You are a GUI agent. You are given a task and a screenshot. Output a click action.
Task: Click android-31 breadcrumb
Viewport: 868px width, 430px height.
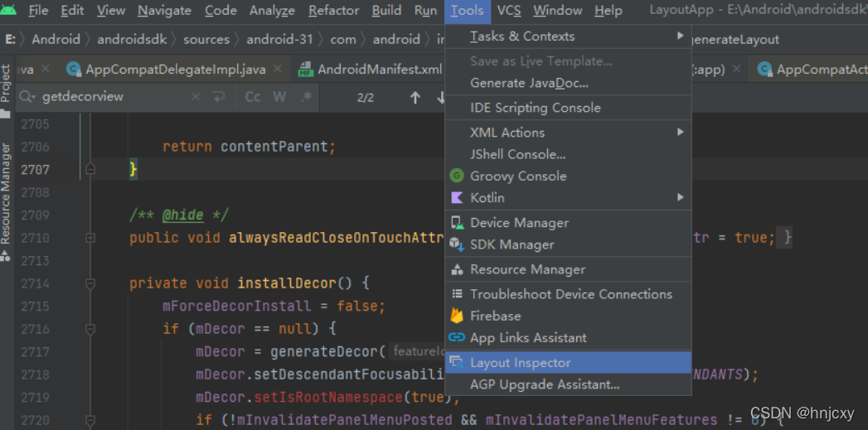279,40
